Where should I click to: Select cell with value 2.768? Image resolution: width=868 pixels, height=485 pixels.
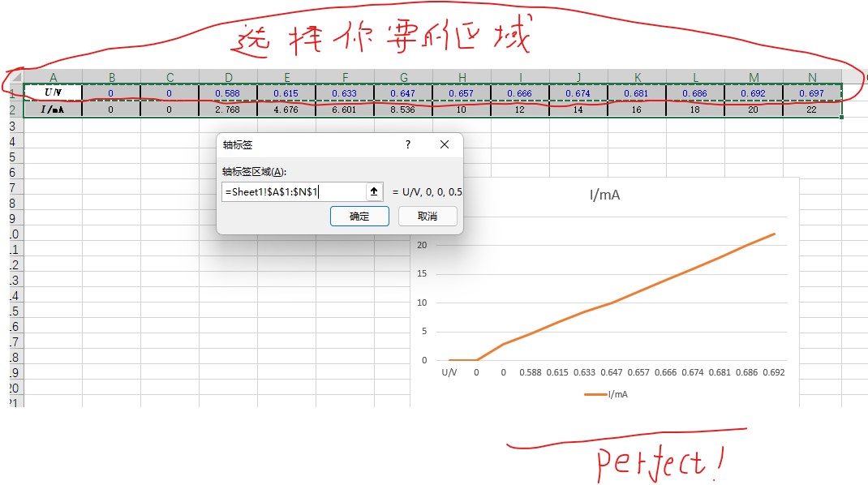pos(228,109)
